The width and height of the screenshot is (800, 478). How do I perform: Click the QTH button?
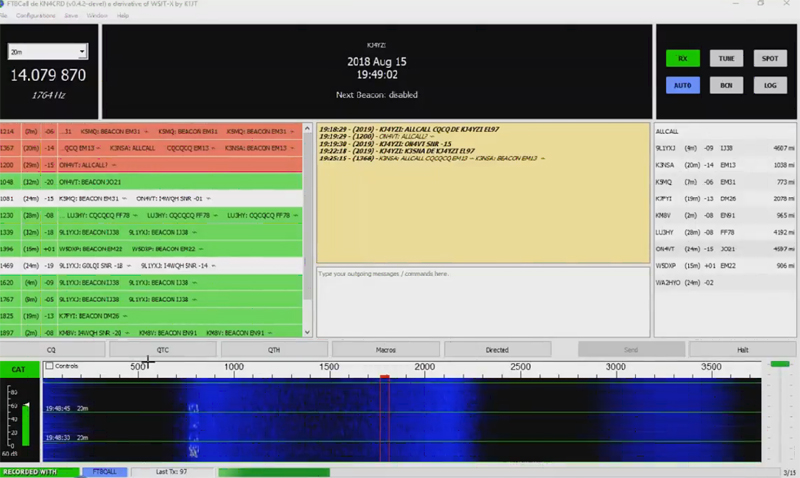click(273, 349)
